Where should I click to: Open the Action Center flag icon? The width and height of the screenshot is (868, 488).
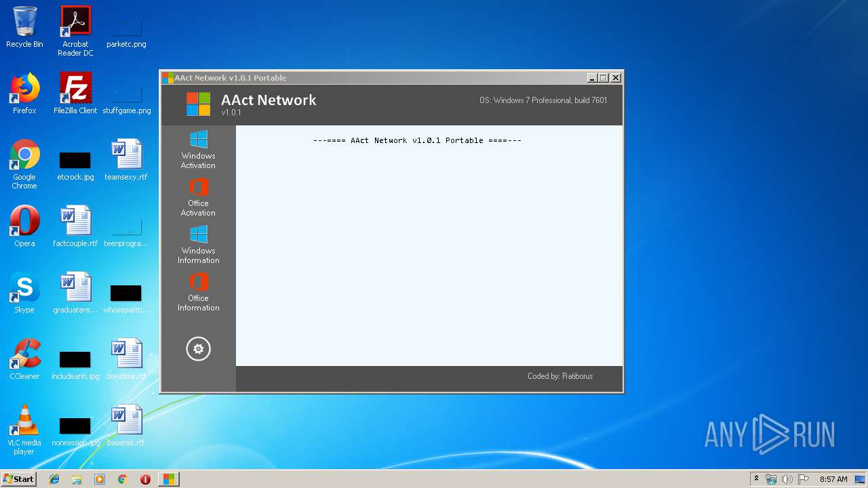pyautogui.click(x=804, y=479)
